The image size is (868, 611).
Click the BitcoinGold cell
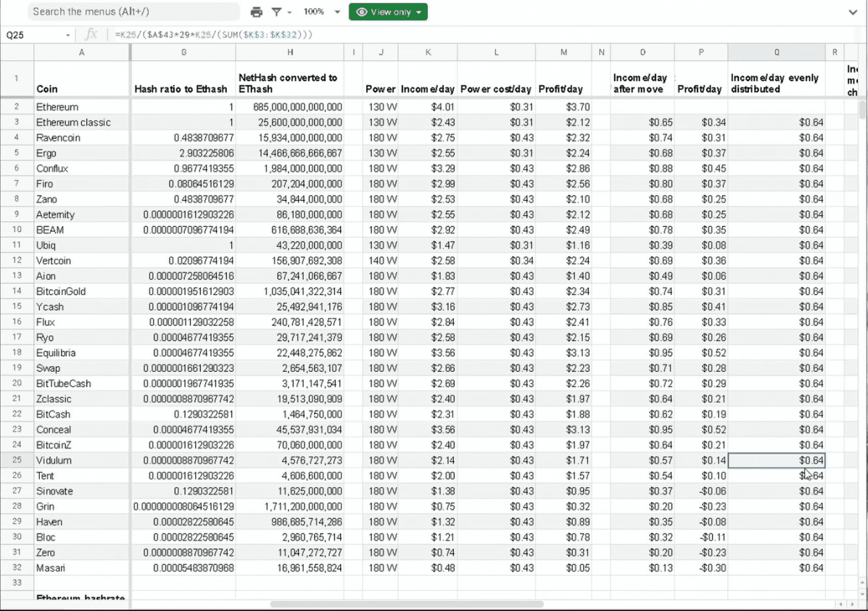click(x=81, y=291)
